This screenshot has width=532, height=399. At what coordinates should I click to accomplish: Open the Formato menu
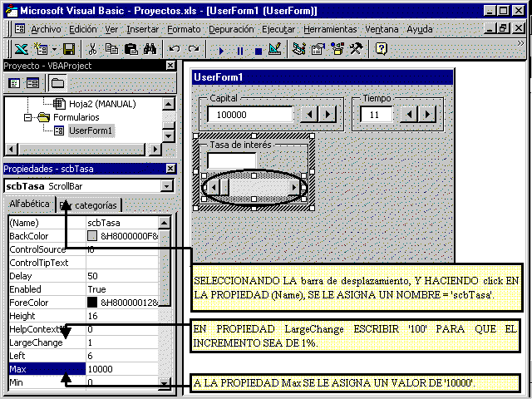pos(184,30)
